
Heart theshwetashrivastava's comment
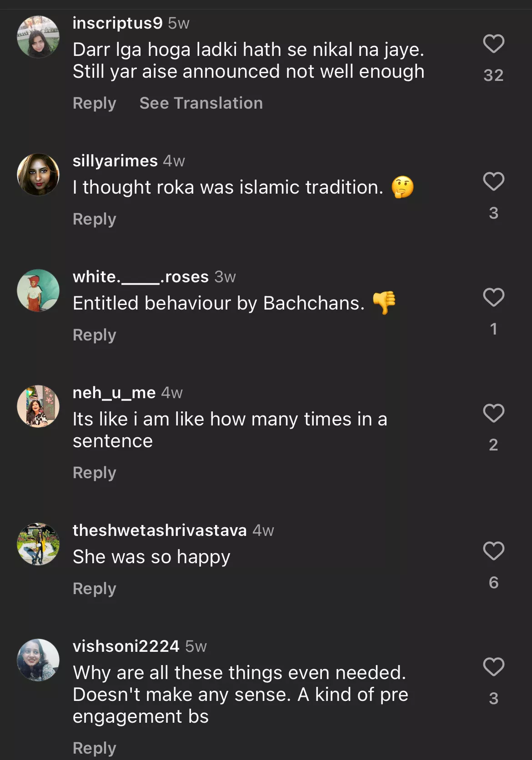[493, 551]
